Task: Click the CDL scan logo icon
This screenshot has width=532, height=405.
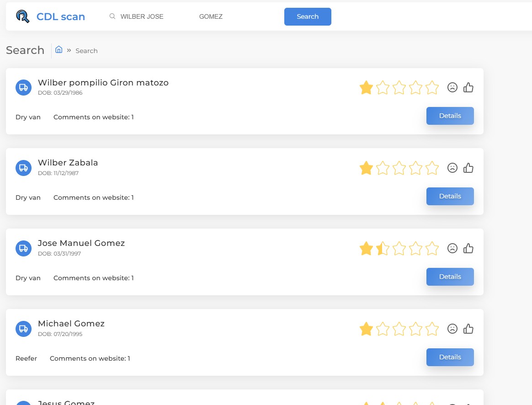Action: coord(22,16)
